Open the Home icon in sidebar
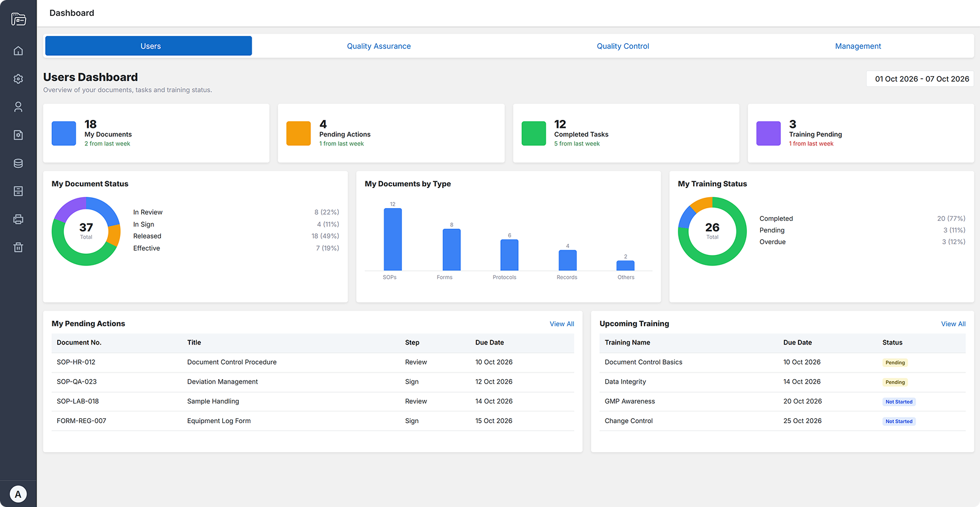 [18, 51]
